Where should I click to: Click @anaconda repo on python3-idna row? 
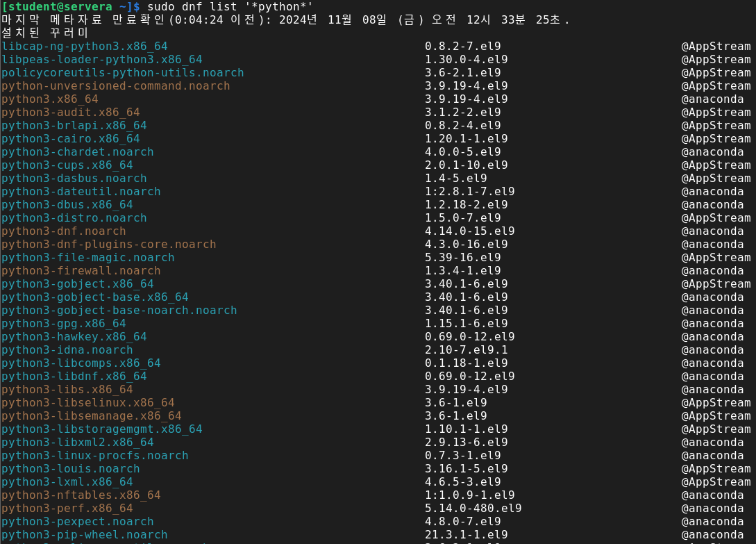point(712,350)
